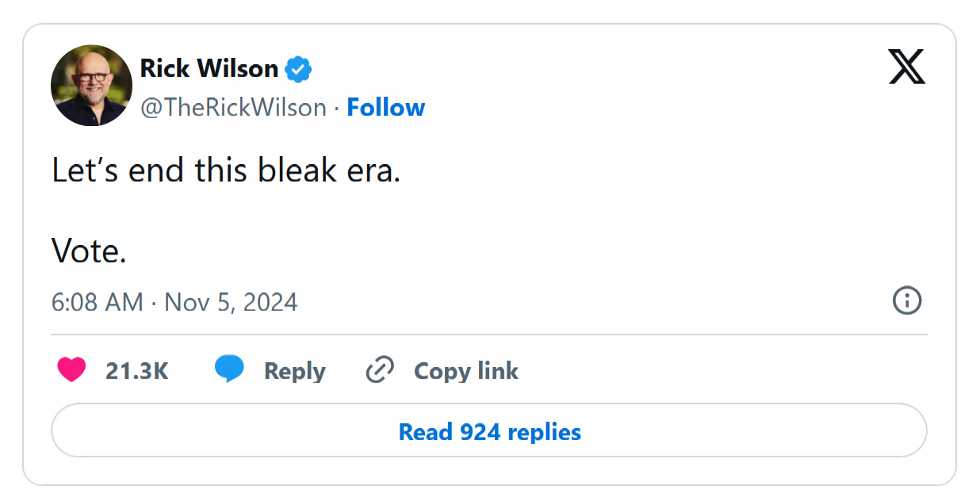980x501 pixels.
Task: Open Rick Wilson's profile photo avatar
Action: point(91,86)
